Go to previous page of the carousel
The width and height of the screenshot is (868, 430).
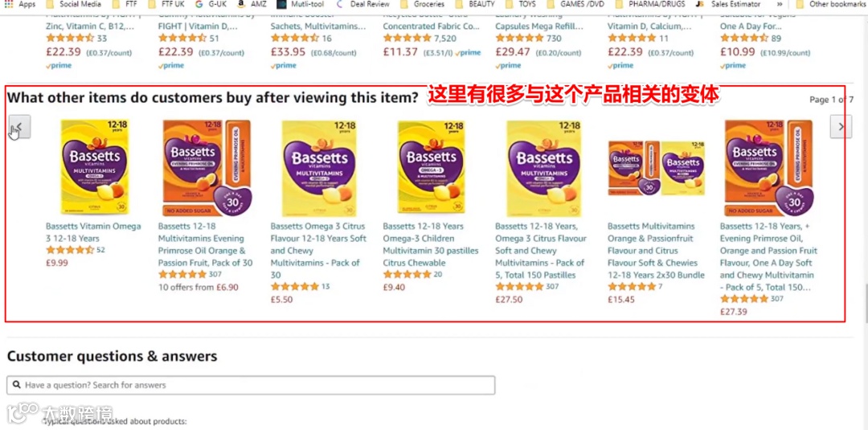(19, 127)
